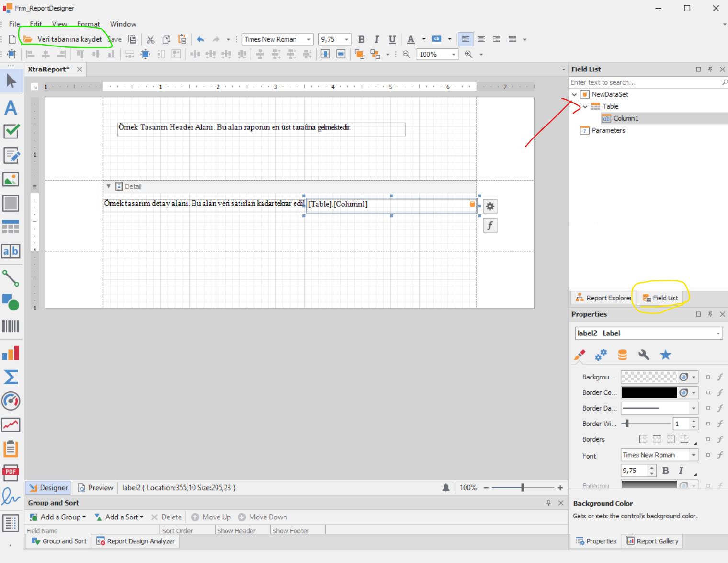Viewport: 728px width, 563px height.
Task: Click the Veri tabanına kaydet button
Action: point(63,39)
